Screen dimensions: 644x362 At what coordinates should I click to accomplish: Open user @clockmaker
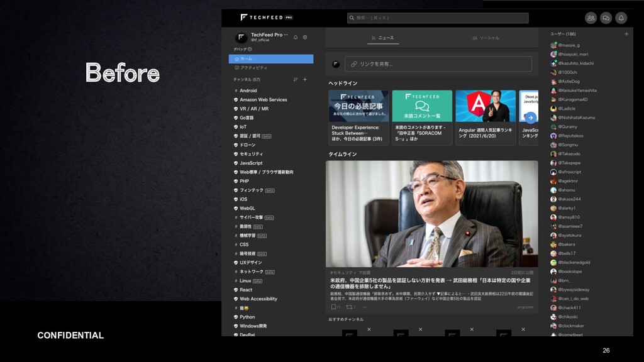tap(571, 326)
